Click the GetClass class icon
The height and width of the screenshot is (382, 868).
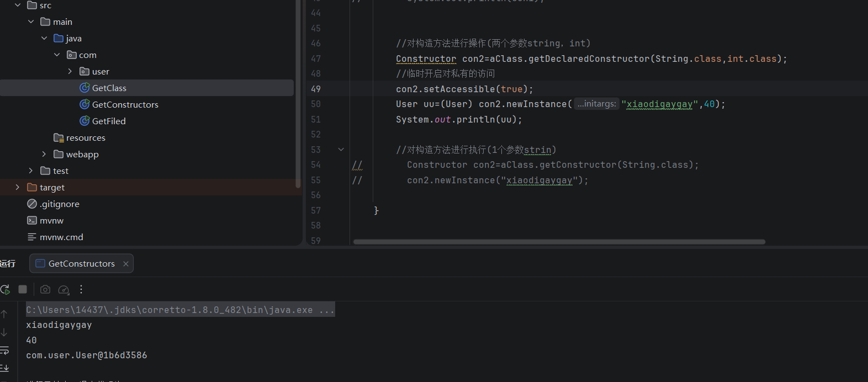tap(84, 88)
